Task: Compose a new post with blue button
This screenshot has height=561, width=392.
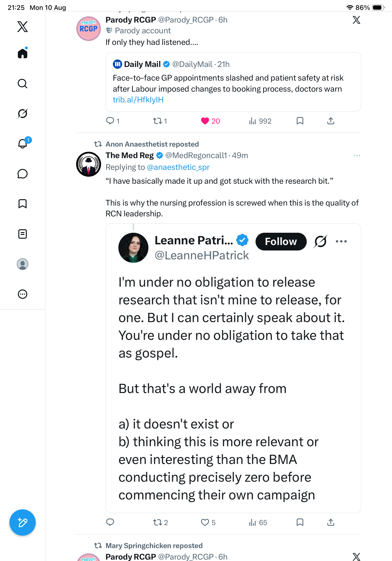Action: [x=23, y=522]
